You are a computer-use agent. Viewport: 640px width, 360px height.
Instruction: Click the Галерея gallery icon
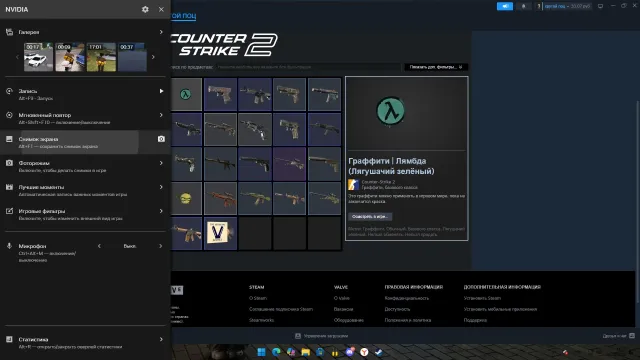coord(9,32)
